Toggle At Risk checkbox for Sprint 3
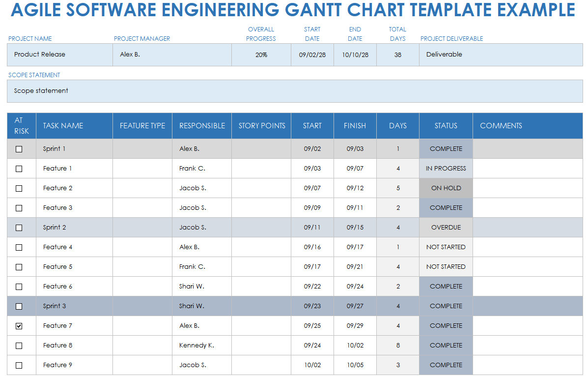Viewport: 588px width, 376px height. click(19, 306)
